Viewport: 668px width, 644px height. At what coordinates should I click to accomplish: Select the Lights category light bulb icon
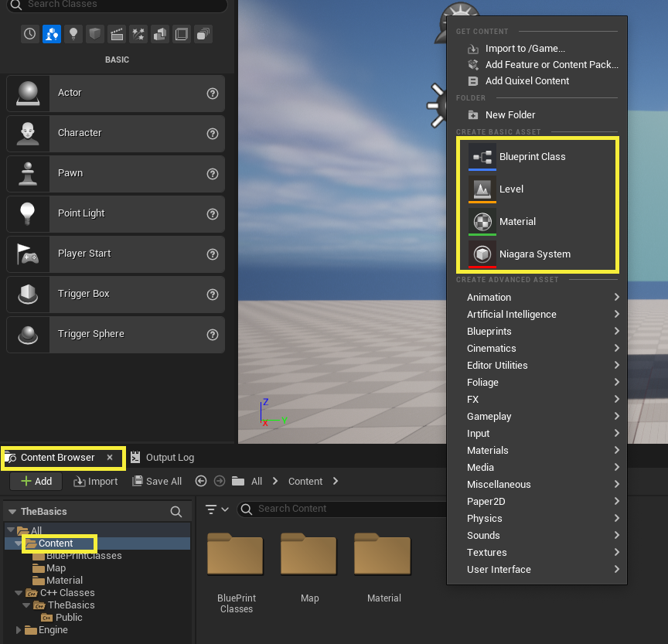[x=73, y=34]
